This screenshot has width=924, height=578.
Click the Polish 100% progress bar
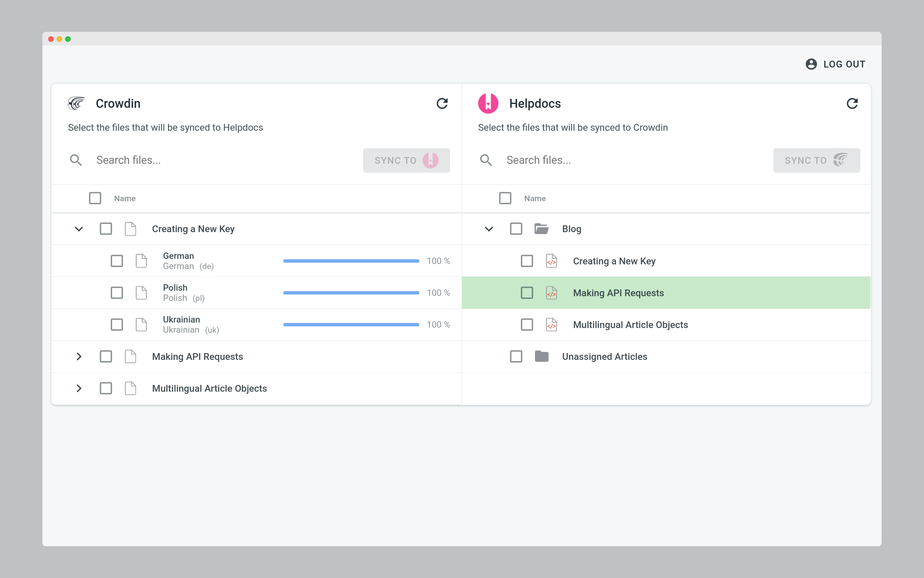351,293
